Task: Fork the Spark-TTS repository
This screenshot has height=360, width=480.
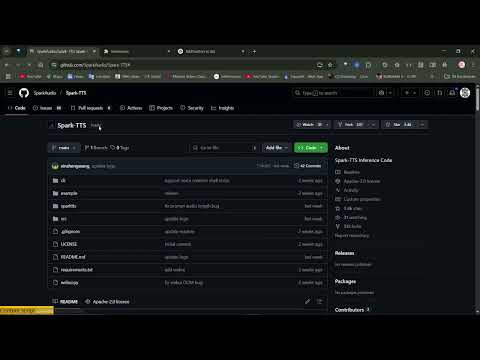Action: (x=350, y=124)
